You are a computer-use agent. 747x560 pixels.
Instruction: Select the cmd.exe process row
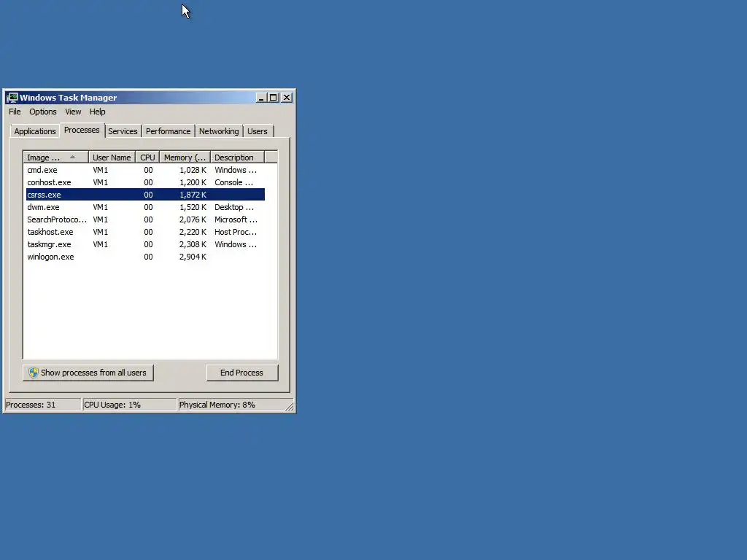point(145,170)
